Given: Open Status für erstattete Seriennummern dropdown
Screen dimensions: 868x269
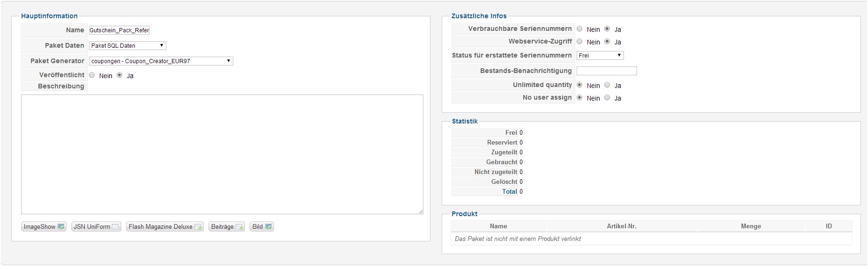Looking at the screenshot, I should [x=600, y=56].
